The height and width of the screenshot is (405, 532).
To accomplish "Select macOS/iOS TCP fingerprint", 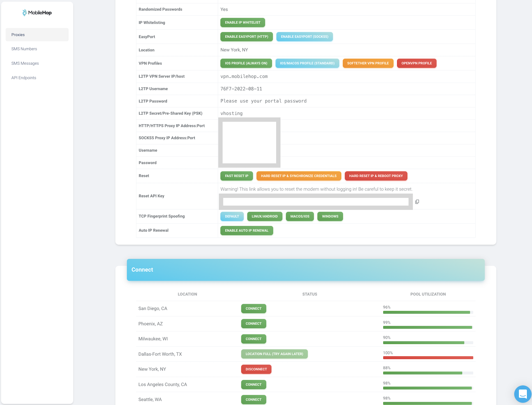I will 300,216.
